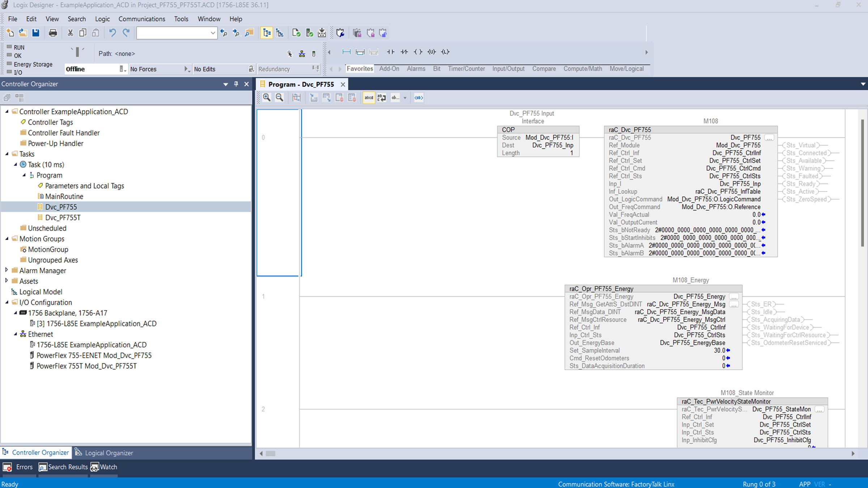This screenshot has width=868, height=488.
Task: Switch to the Add-On instruction tab
Action: [389, 69]
